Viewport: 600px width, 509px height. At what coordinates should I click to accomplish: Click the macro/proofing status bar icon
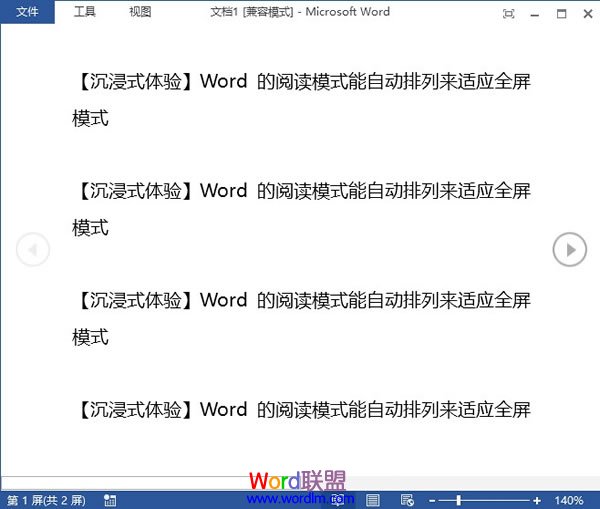point(110,500)
